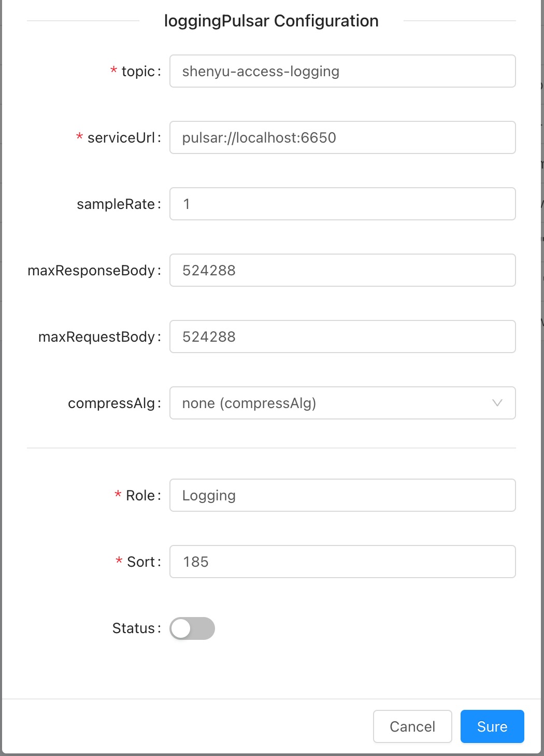Open the 'none (compressAlg)' select box

point(332,403)
